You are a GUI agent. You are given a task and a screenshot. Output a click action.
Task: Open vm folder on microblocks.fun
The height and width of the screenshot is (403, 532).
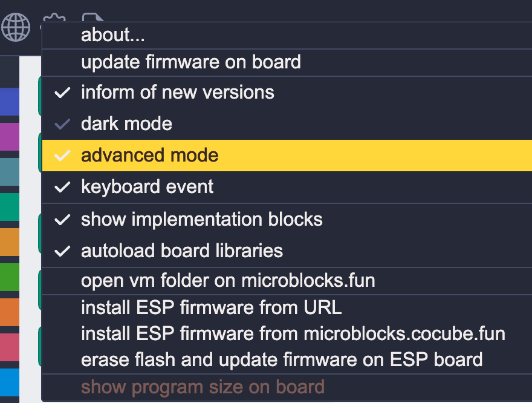click(287, 281)
